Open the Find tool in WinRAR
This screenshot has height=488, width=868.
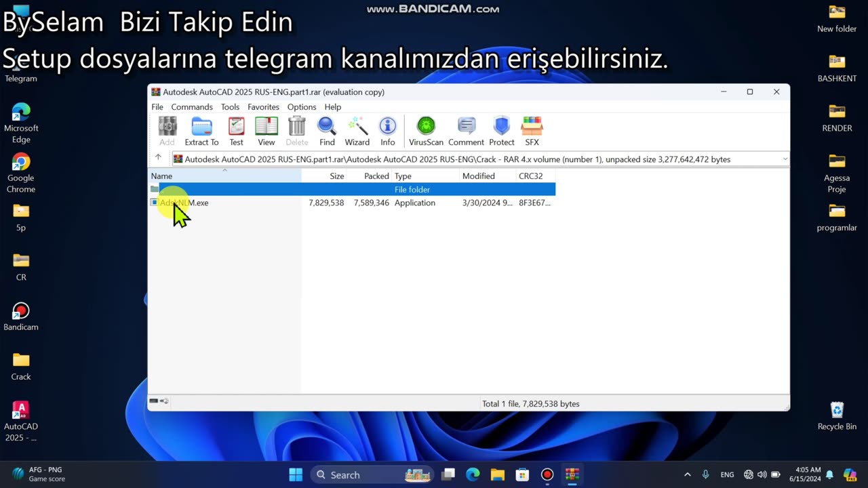pos(327,131)
